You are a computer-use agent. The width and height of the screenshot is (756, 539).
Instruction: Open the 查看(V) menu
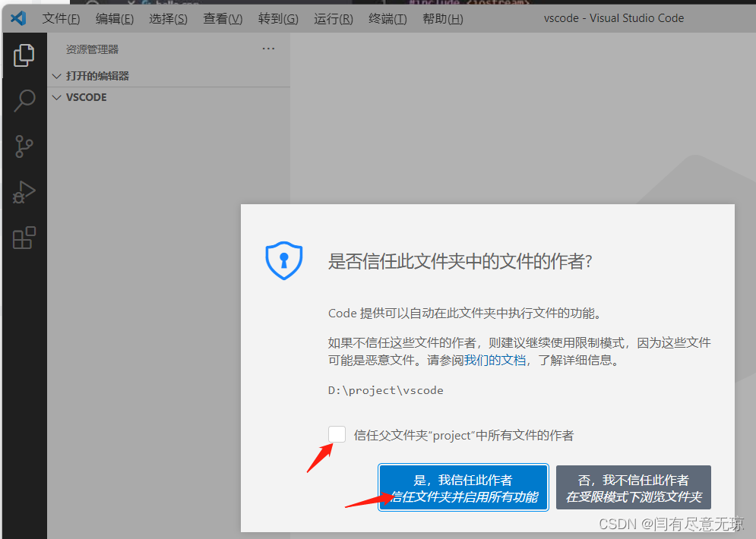[x=223, y=19]
